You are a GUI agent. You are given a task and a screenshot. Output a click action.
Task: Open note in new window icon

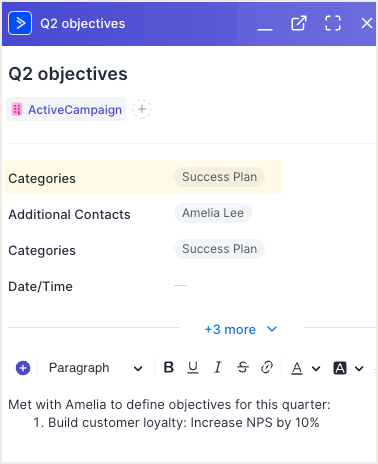point(298,23)
